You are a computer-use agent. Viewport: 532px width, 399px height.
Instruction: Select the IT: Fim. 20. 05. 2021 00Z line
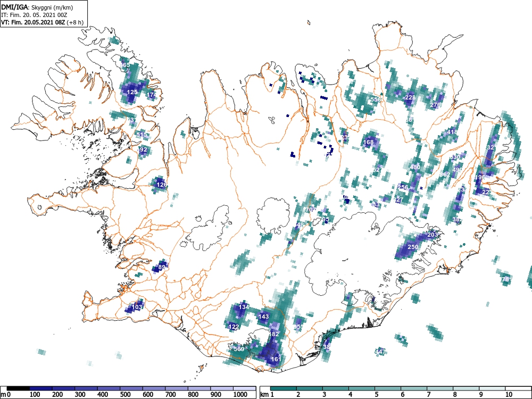click(x=34, y=15)
